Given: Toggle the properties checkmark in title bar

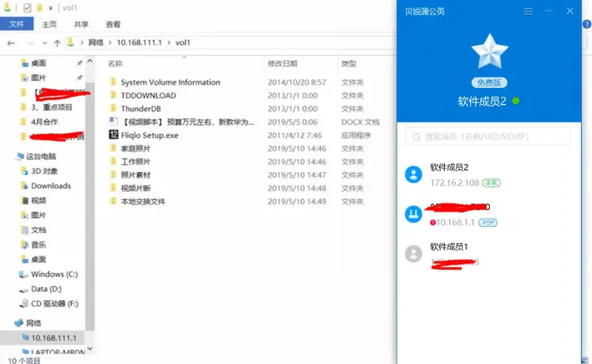Looking at the screenshot, I should (27, 7).
